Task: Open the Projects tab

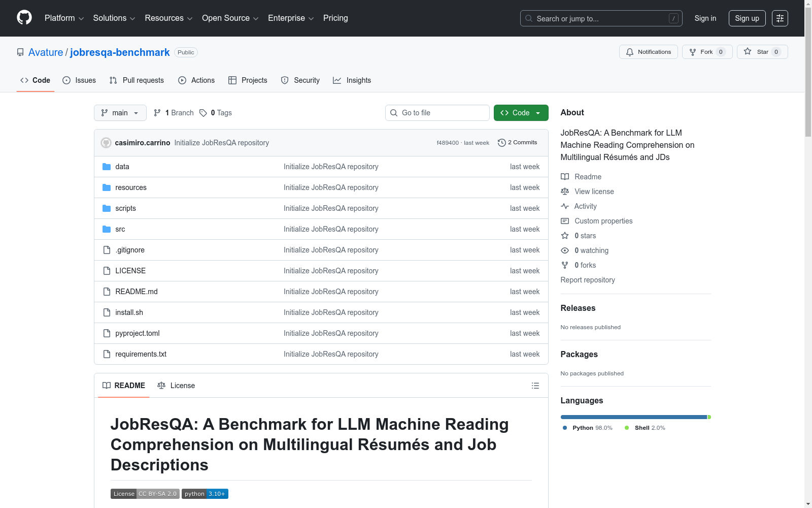Action: (x=248, y=80)
